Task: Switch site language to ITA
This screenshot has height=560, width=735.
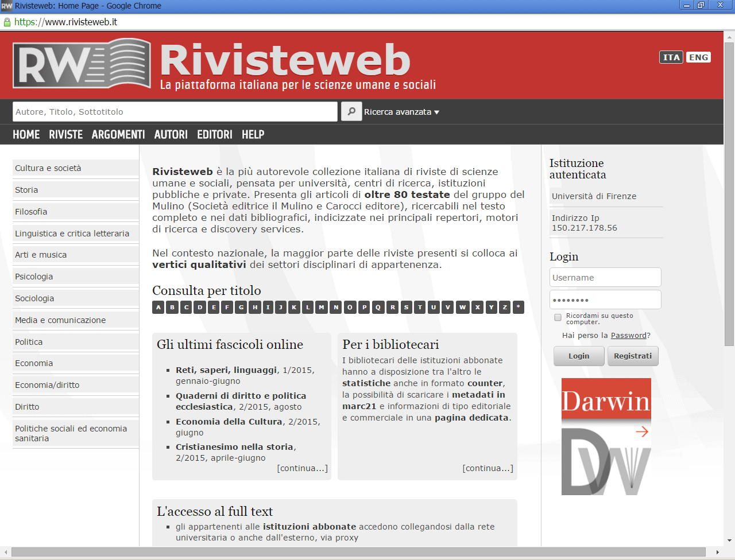Action: coord(671,57)
